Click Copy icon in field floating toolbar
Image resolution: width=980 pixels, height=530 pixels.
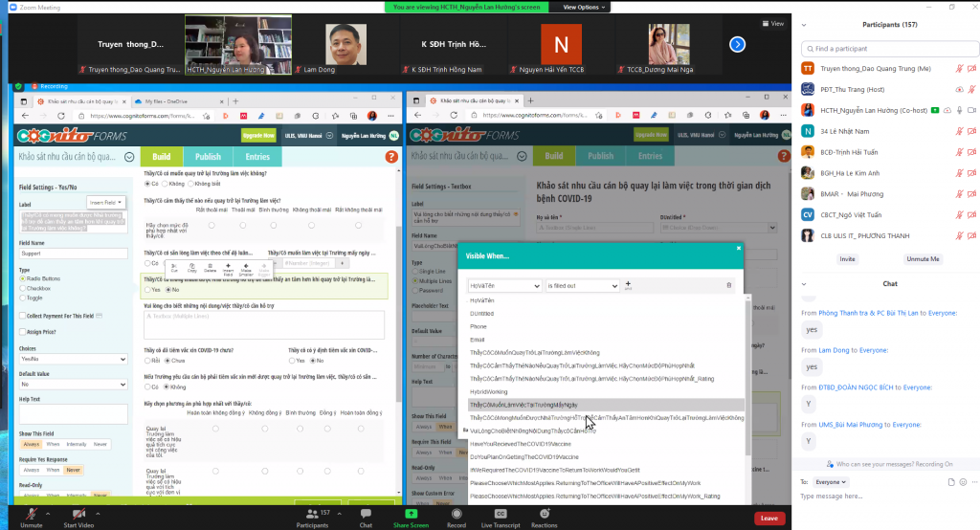coord(191,267)
